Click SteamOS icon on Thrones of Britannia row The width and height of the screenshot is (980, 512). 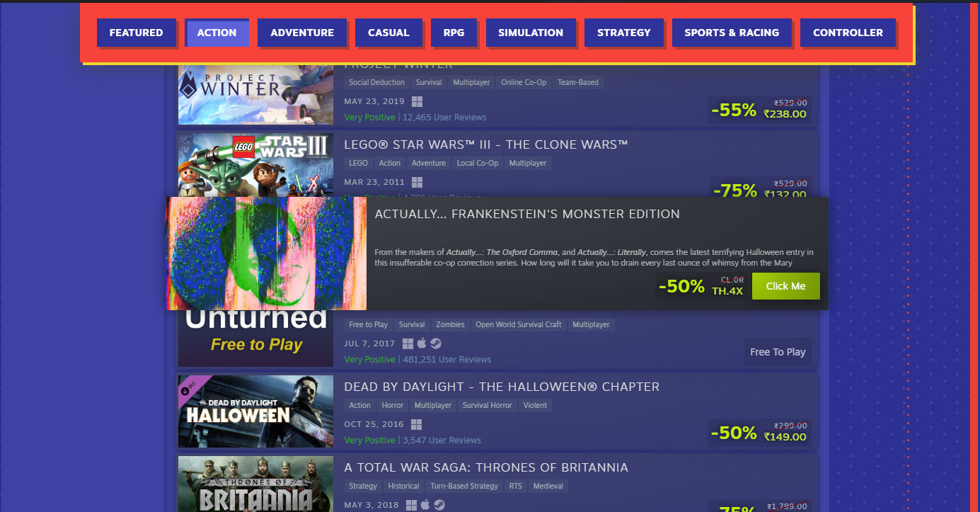tap(439, 505)
